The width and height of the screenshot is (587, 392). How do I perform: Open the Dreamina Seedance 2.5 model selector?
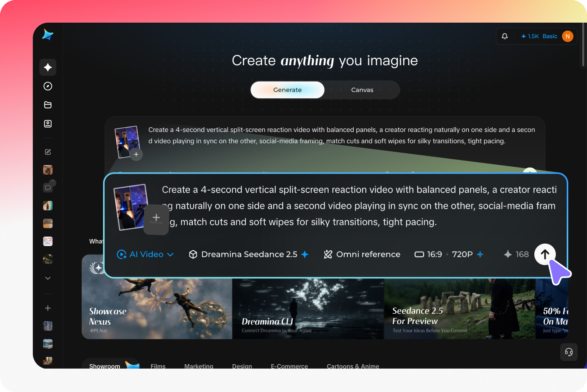coord(249,254)
